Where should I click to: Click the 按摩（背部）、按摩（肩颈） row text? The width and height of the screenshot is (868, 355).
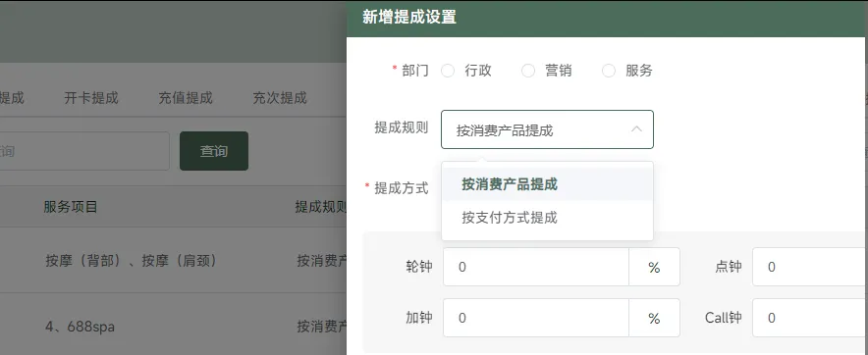coord(132,261)
